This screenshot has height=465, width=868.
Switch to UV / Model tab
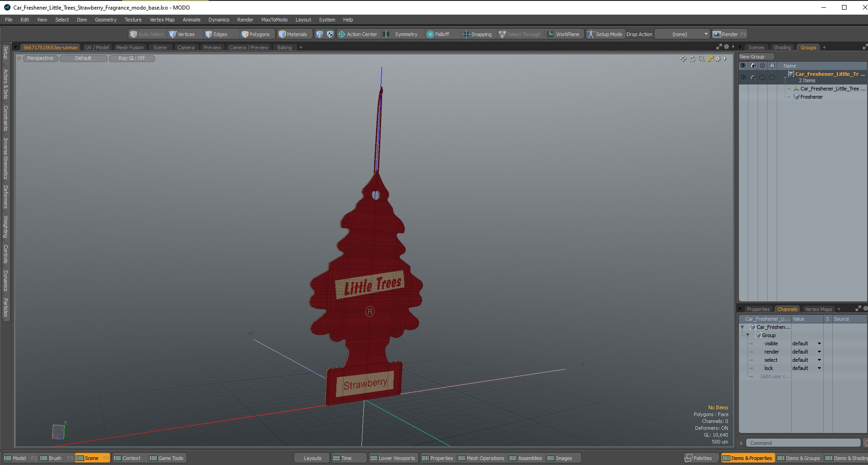click(97, 48)
